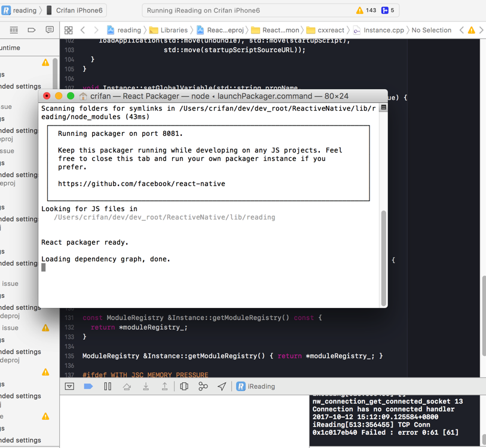
Task: Open Instance.cpp breadcrumb
Action: point(379,30)
